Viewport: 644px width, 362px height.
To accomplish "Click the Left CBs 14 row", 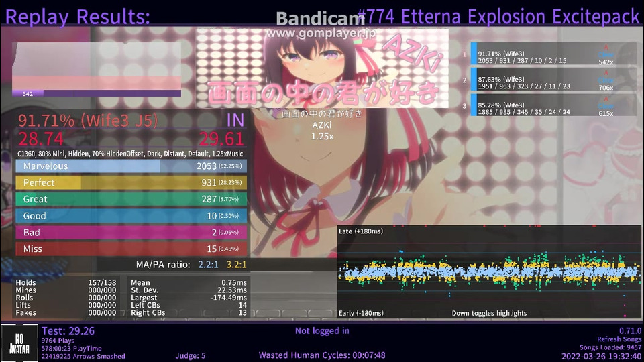I will 189,305.
